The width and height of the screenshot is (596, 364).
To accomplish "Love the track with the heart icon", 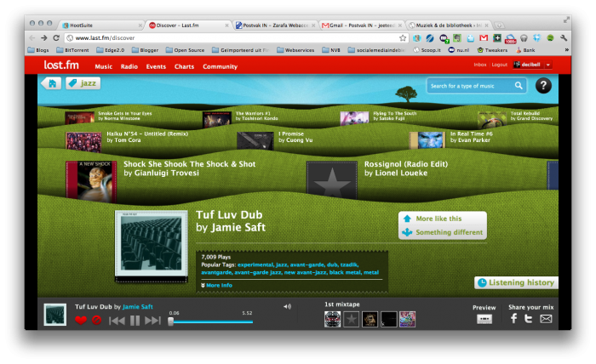I will coord(81,321).
